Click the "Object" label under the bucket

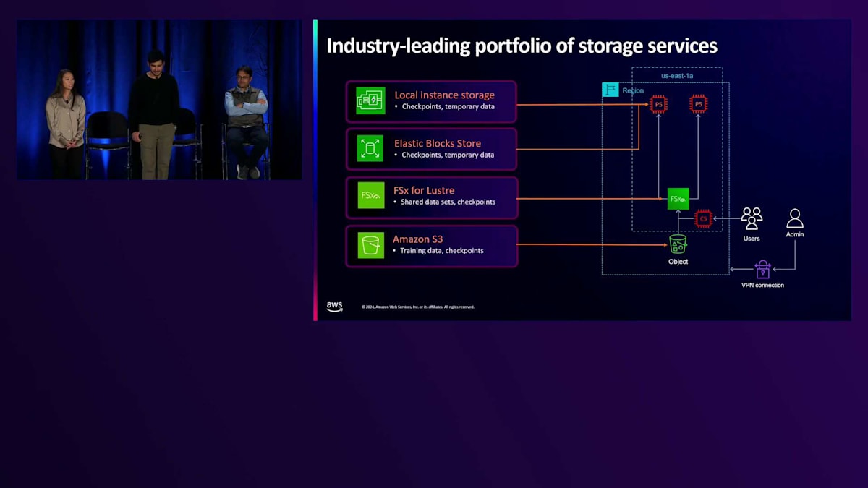(x=678, y=262)
